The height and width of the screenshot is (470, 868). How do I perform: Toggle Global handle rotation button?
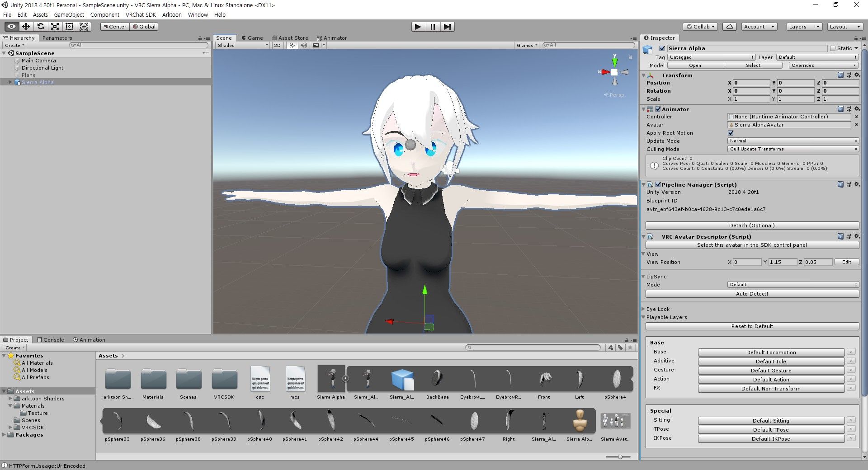pos(144,27)
